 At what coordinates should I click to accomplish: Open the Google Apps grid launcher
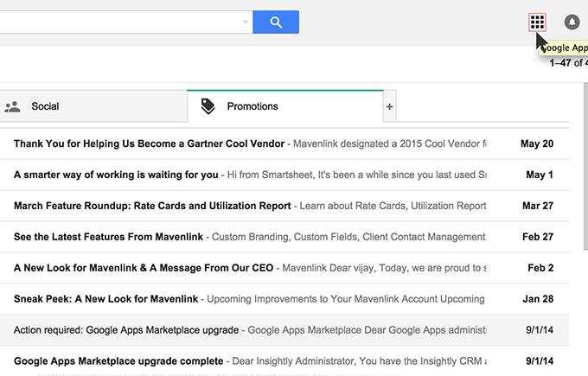(537, 22)
